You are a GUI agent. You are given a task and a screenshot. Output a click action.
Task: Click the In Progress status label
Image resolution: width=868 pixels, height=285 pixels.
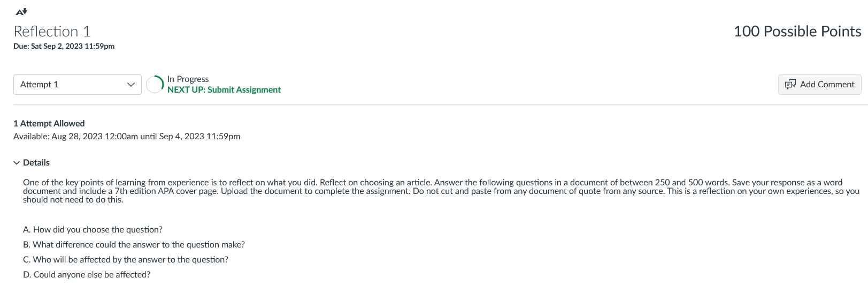pos(188,79)
